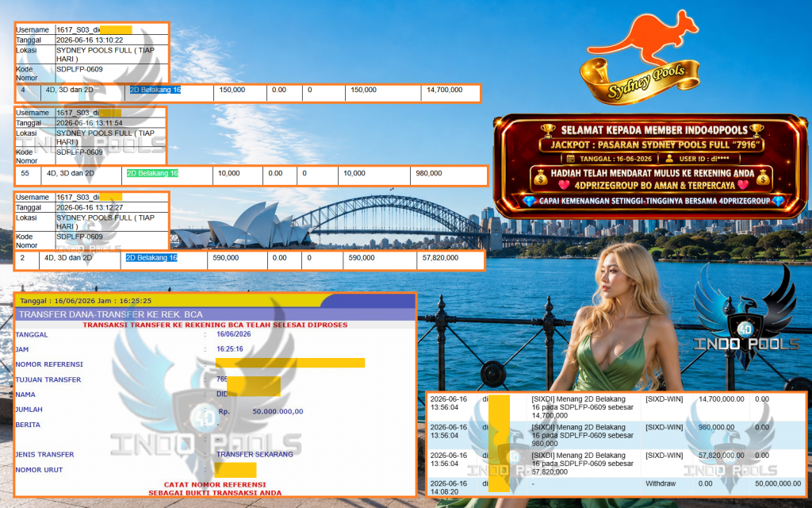
Task: Click the 57,820,000 prize in bet row 2
Action: click(x=440, y=258)
